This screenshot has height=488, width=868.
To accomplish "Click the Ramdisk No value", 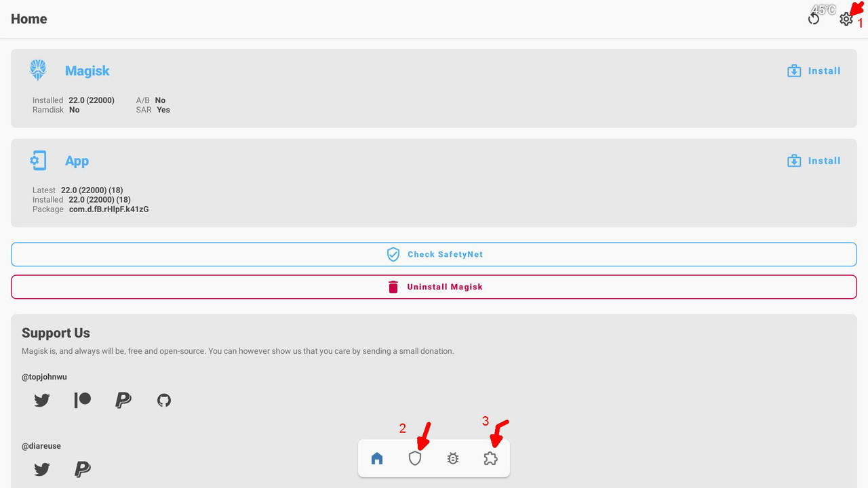I will pos(75,110).
